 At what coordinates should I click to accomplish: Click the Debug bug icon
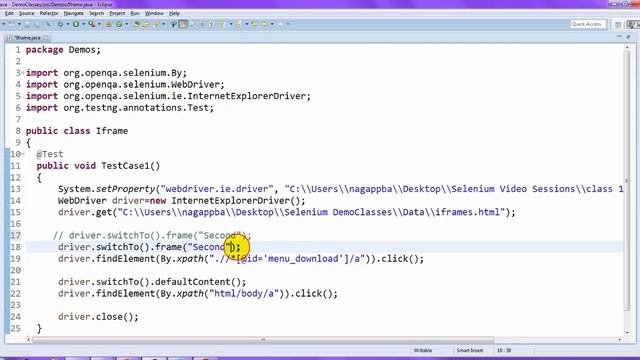(60, 24)
